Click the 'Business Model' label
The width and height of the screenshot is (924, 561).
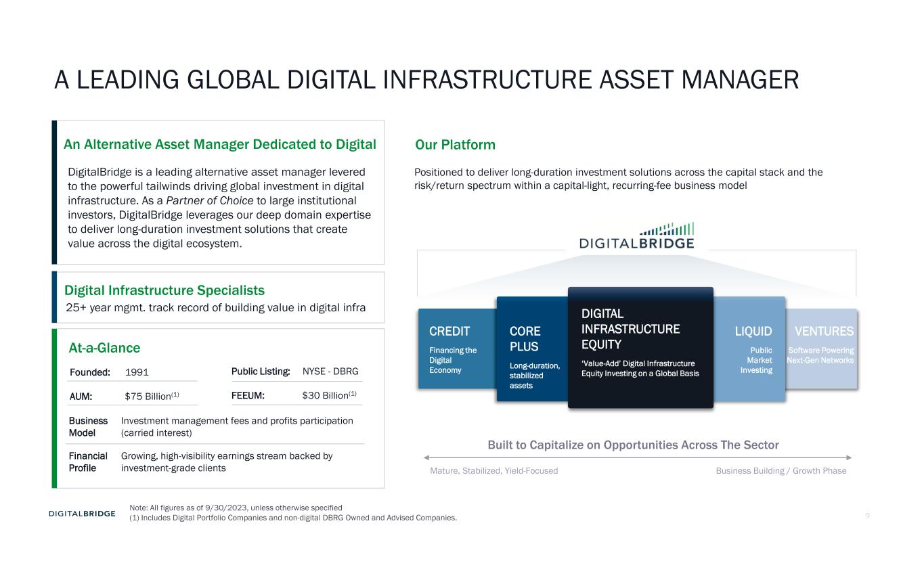click(x=88, y=427)
